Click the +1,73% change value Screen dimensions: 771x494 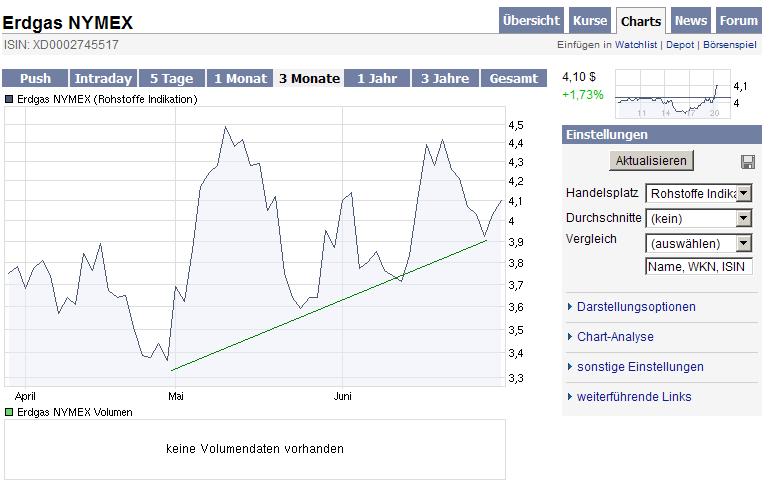click(x=583, y=94)
